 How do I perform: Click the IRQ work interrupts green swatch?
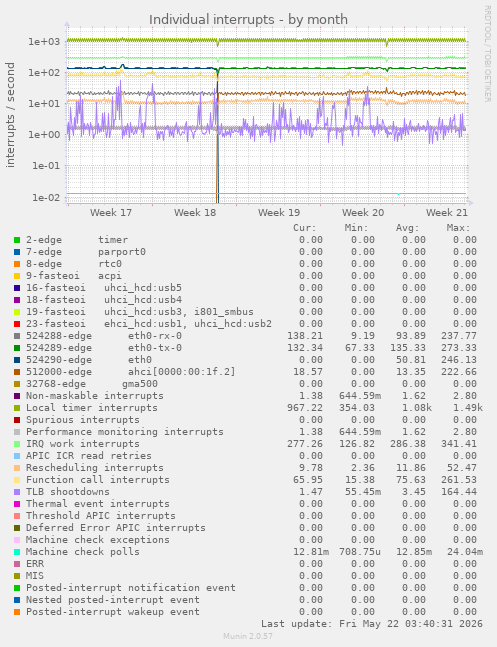pos(17,444)
